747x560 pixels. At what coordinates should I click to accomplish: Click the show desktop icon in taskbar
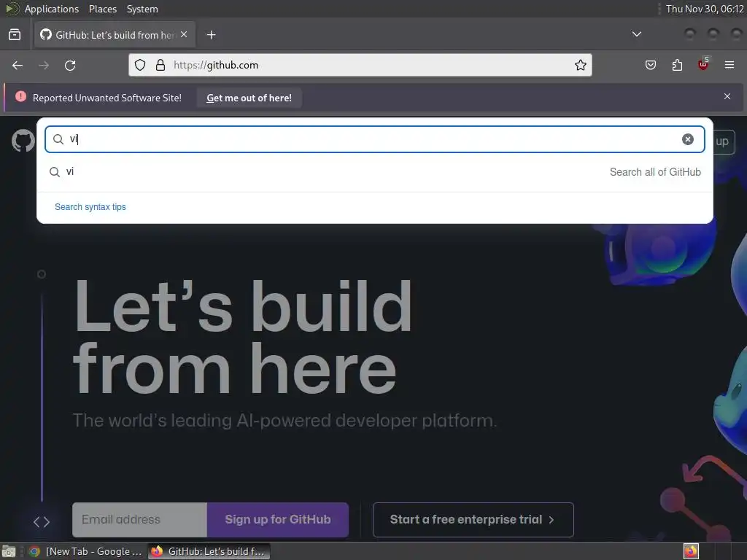[x=9, y=551]
